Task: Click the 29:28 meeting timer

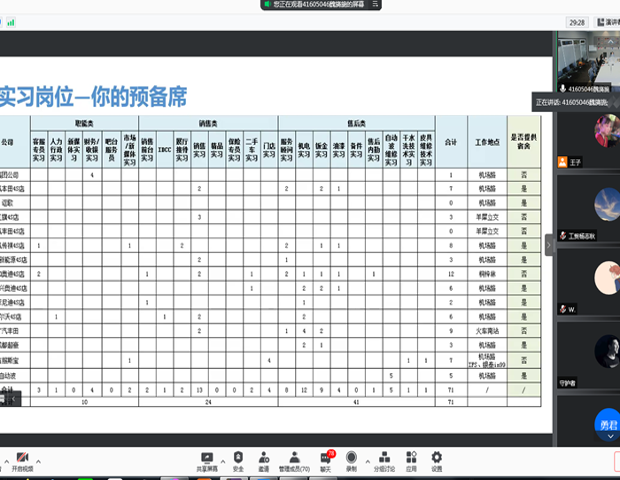Action: point(577,21)
